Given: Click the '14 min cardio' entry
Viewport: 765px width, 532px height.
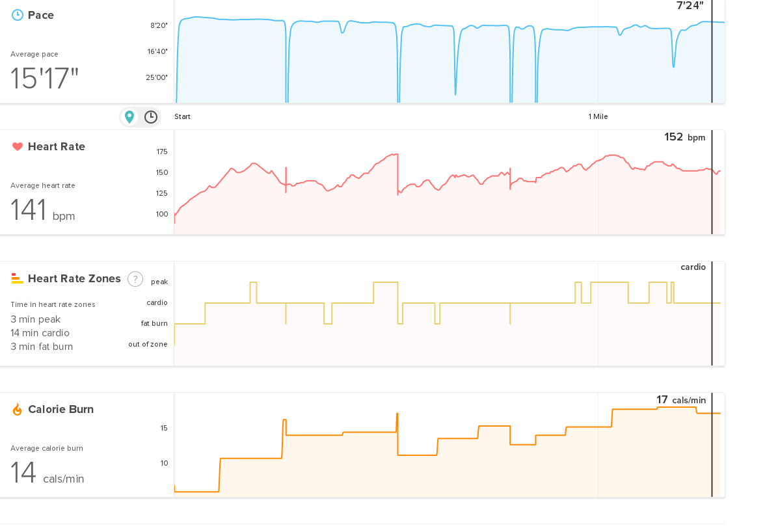Looking at the screenshot, I should pos(40,333).
